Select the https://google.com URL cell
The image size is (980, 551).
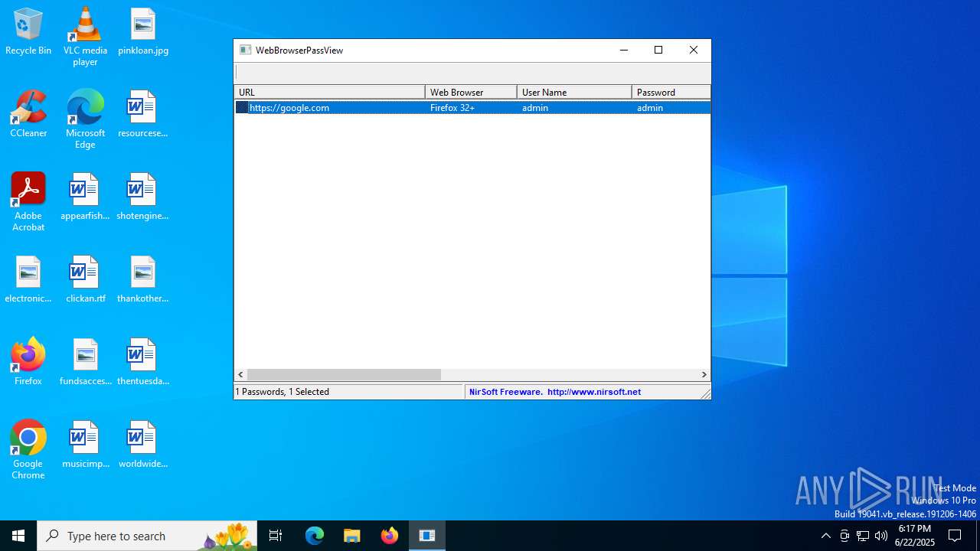[x=289, y=108]
